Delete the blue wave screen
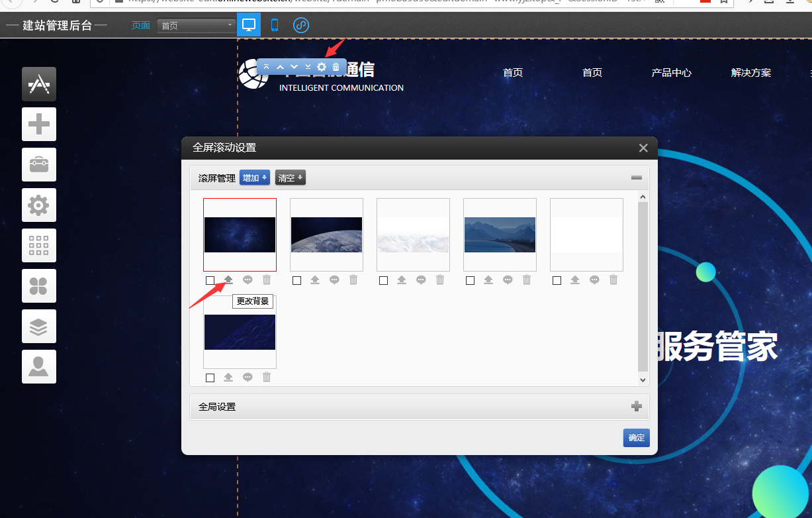This screenshot has width=812, height=518. (267, 377)
